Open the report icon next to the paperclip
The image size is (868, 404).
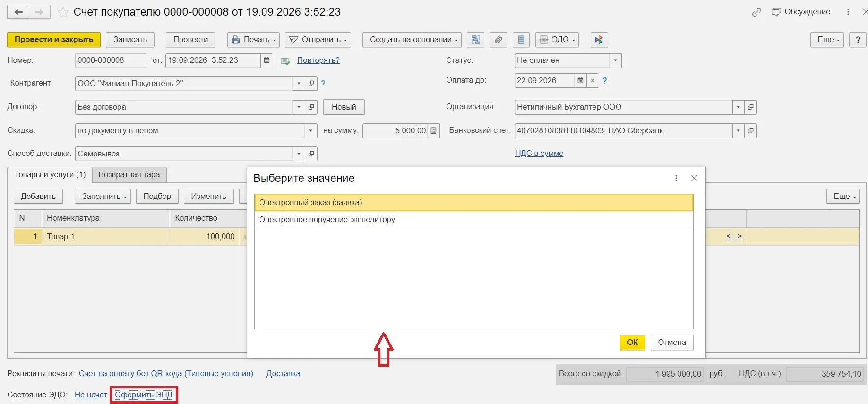[521, 40]
